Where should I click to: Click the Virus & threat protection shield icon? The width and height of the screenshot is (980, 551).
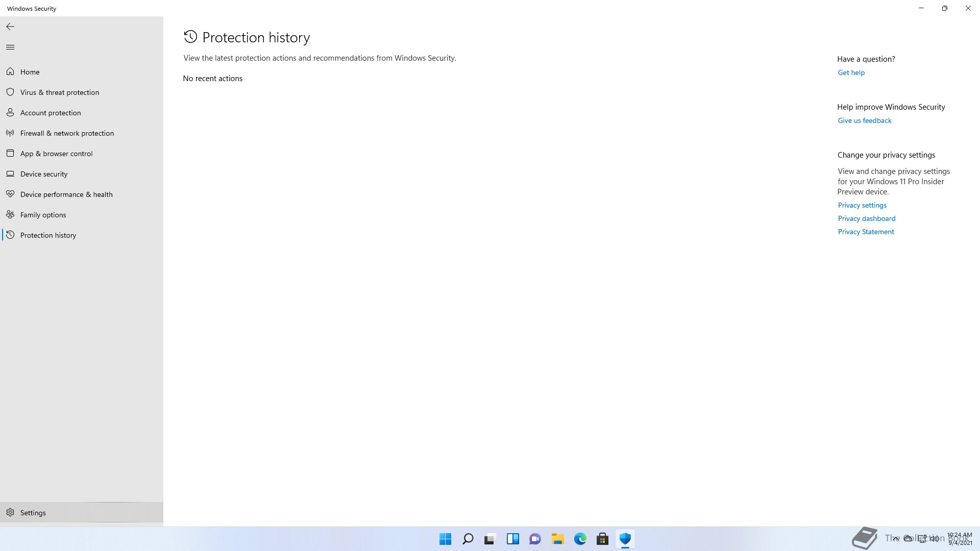10,92
